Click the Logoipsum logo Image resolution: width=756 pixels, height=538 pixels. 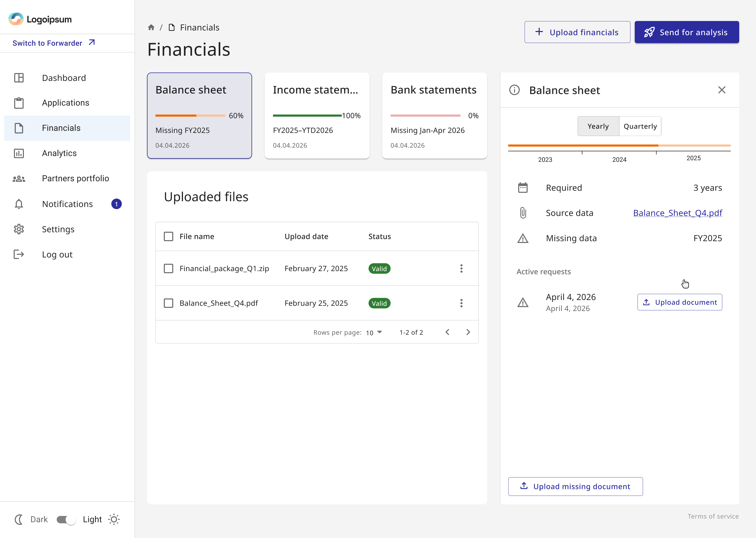[40, 19]
